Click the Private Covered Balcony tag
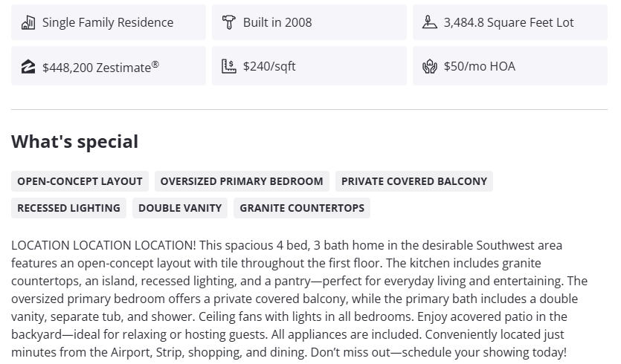 point(414,181)
